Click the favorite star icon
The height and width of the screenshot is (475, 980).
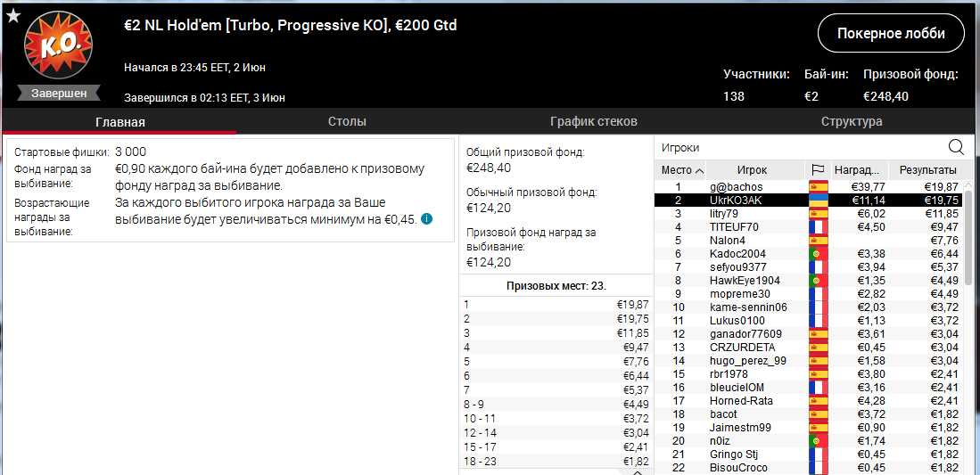click(x=12, y=15)
